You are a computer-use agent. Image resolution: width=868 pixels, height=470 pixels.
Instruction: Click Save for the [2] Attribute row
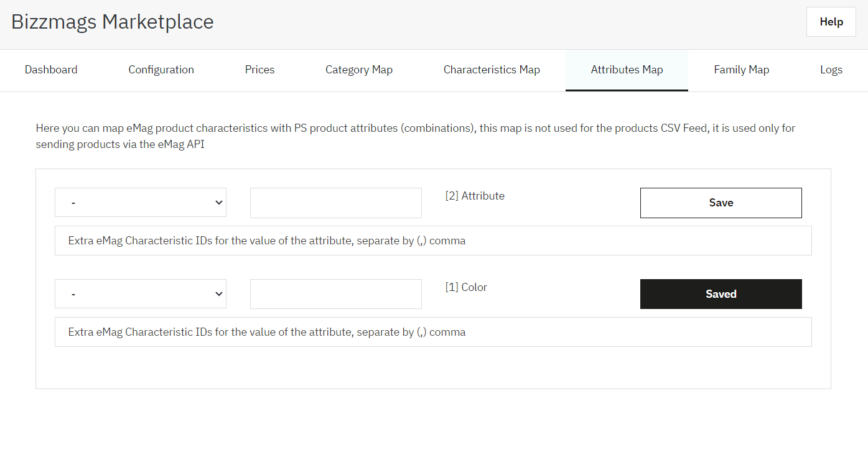721,203
